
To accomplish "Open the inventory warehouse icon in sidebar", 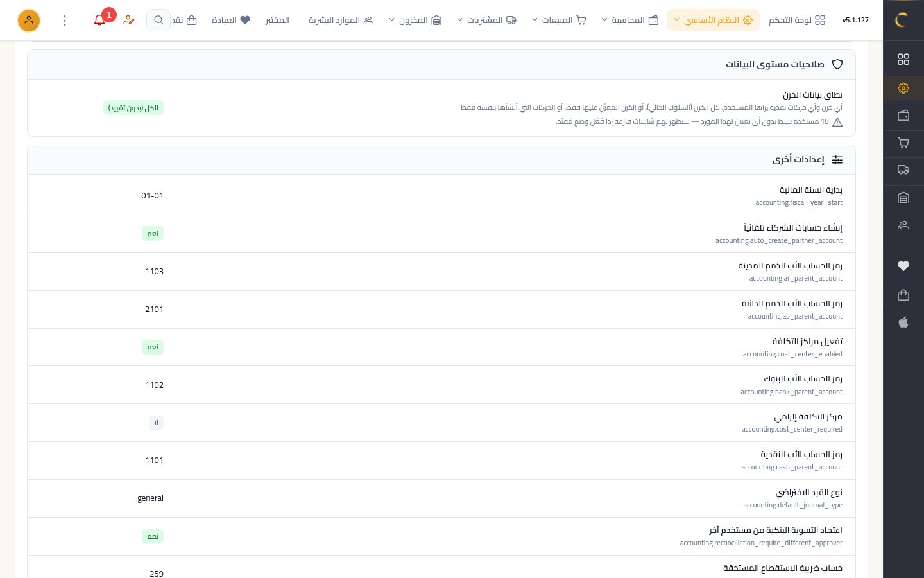I will [903, 198].
